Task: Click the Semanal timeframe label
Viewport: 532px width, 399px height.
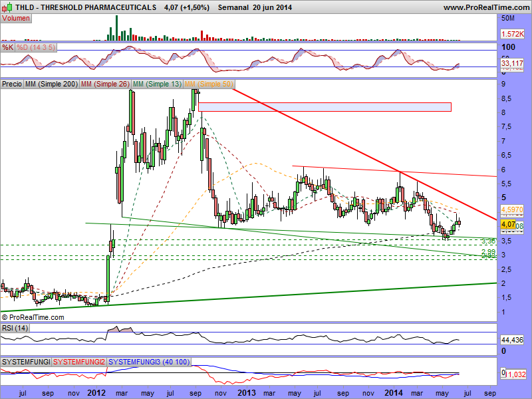Action: 233,7
